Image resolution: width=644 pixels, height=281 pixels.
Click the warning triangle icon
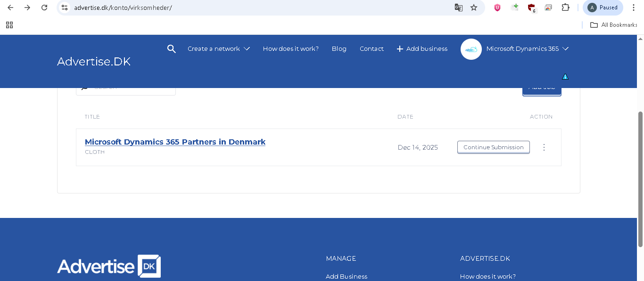pos(565,76)
